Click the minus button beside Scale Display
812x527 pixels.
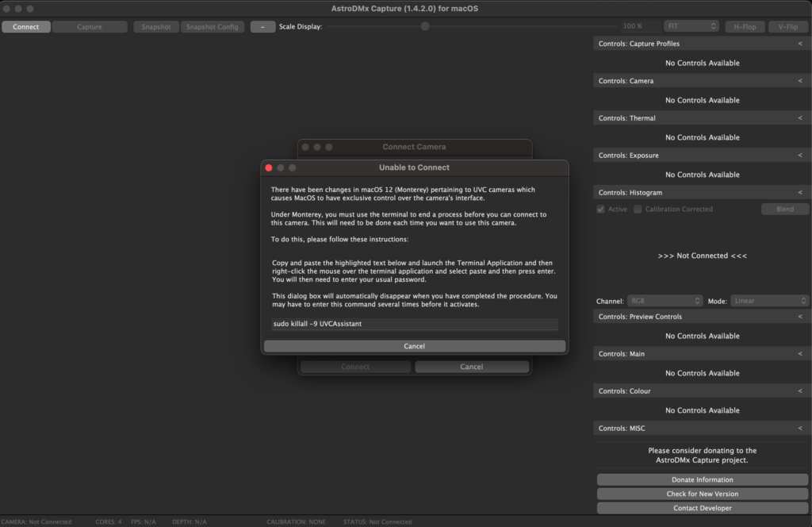[262, 26]
